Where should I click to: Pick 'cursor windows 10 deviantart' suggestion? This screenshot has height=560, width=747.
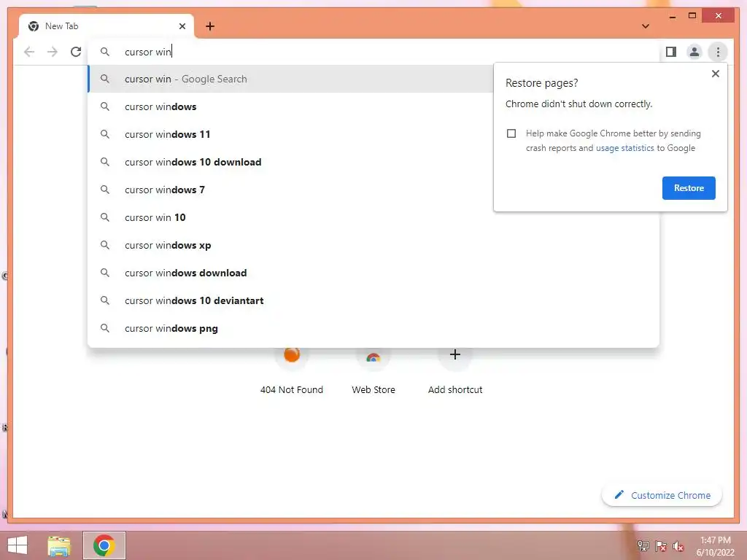click(373, 300)
